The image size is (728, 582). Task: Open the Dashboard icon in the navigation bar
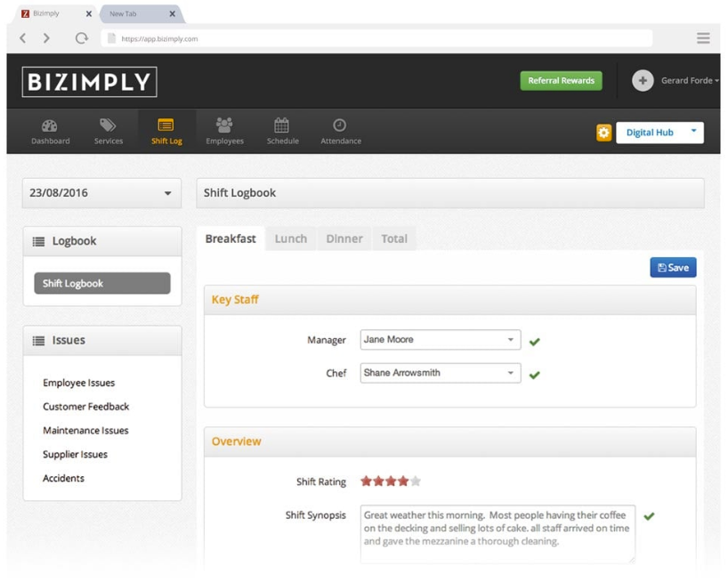tap(50, 126)
